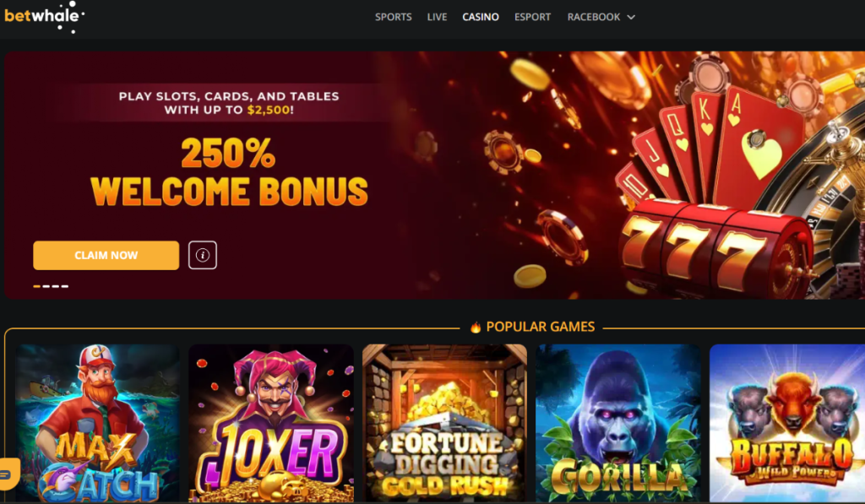Click the fire icon beside Popular Games
The width and height of the screenshot is (865, 504).
476,328
